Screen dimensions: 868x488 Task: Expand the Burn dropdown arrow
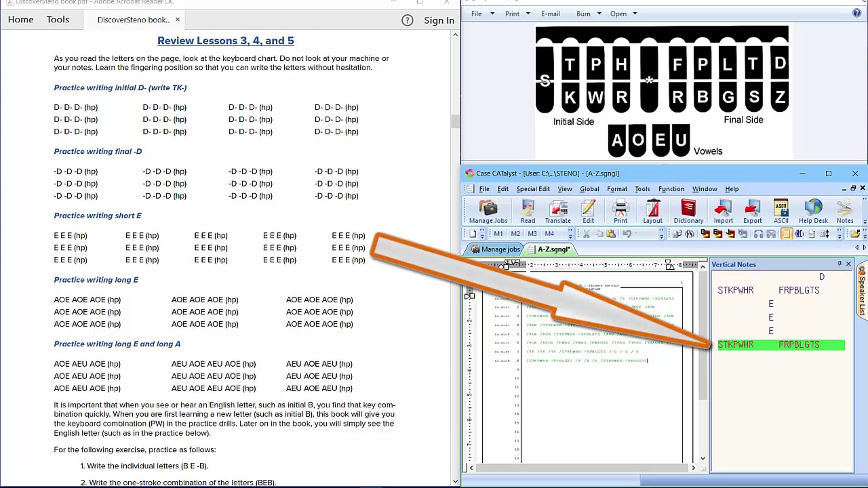[599, 14]
